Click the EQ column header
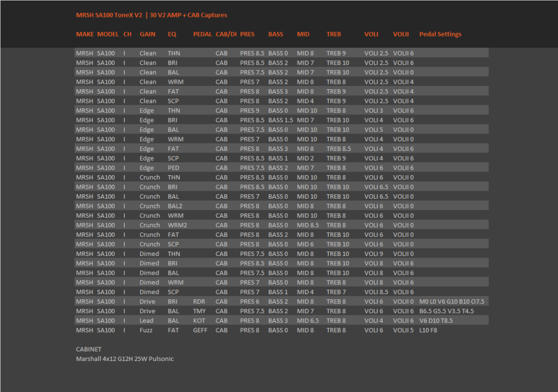Image resolution: width=558 pixels, height=392 pixels. [x=172, y=34]
